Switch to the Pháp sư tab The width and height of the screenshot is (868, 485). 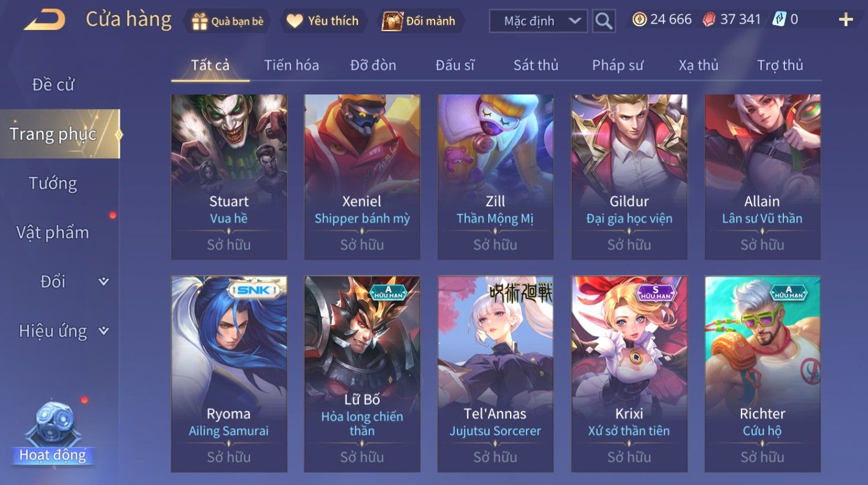pyautogui.click(x=617, y=65)
